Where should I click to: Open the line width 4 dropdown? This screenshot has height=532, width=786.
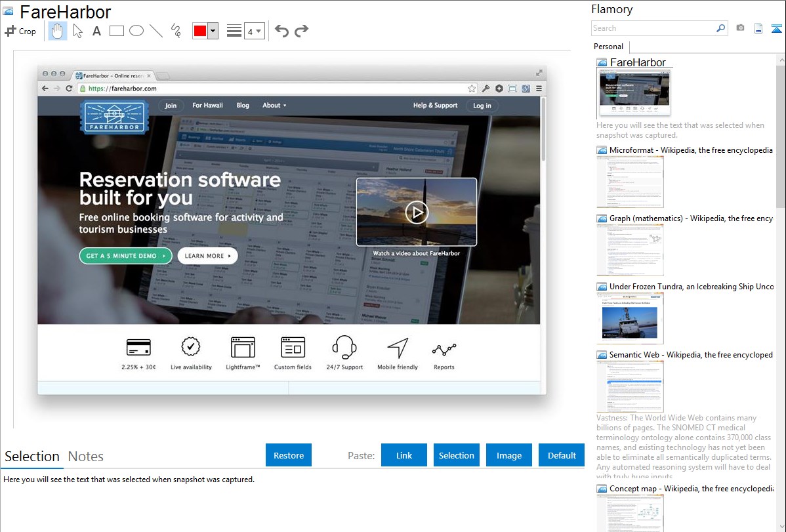254,31
